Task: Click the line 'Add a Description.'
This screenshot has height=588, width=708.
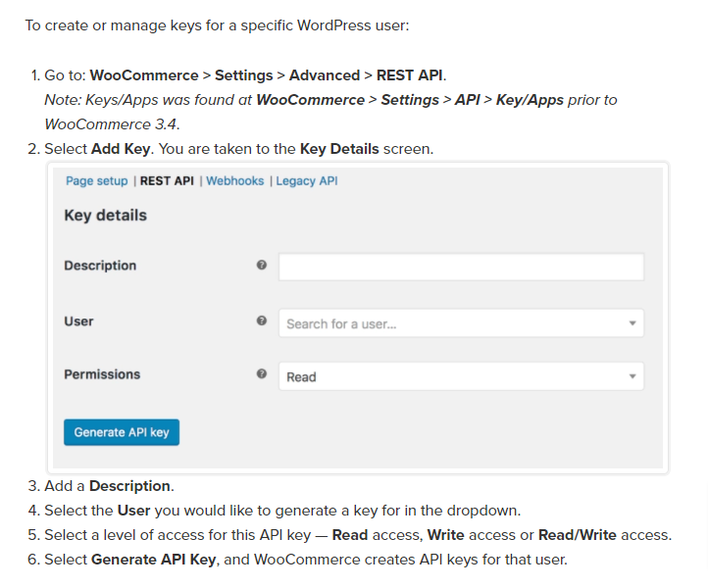Action: coord(109,486)
